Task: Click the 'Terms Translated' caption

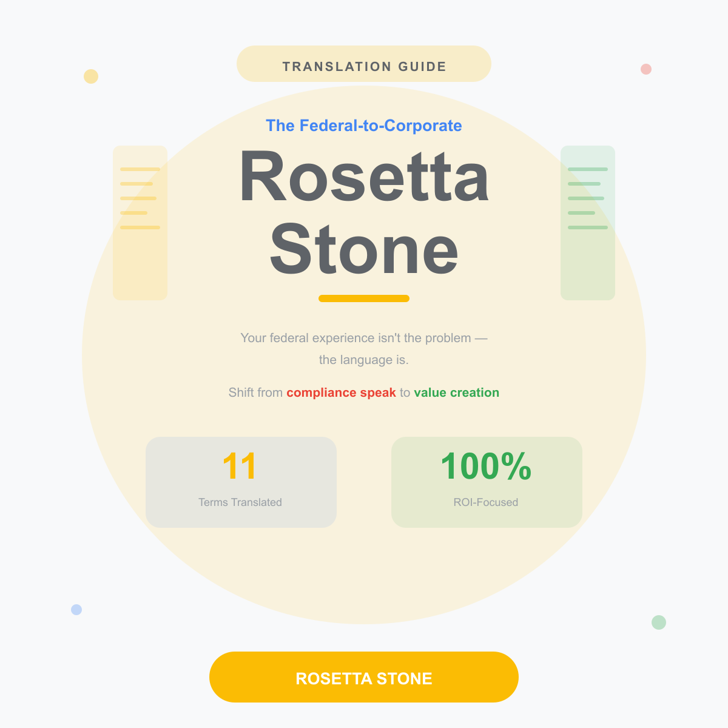Action: [240, 502]
